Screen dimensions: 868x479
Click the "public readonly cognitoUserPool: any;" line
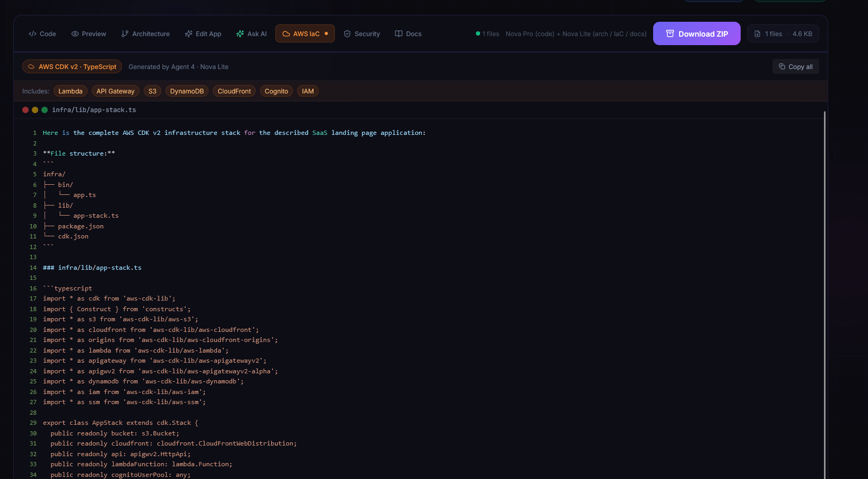click(120, 475)
